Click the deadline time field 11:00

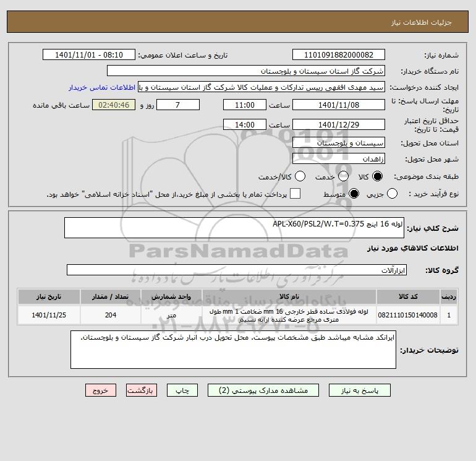coord(245,105)
